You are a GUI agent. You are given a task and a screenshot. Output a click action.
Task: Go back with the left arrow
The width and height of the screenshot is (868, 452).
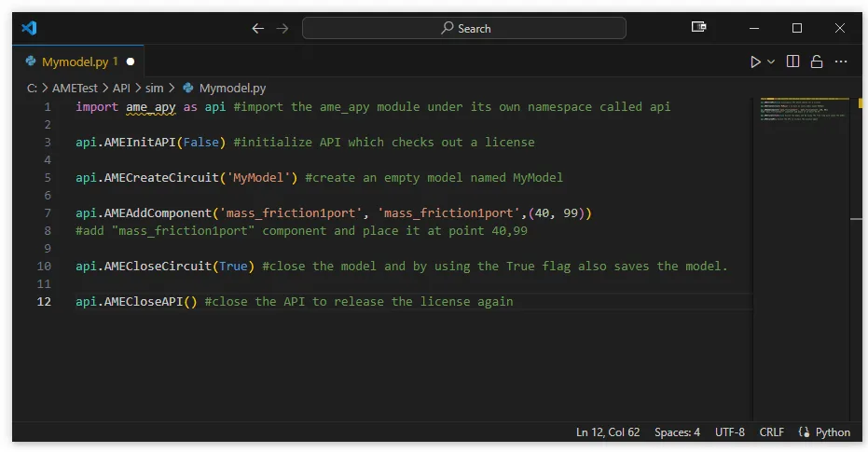(257, 28)
